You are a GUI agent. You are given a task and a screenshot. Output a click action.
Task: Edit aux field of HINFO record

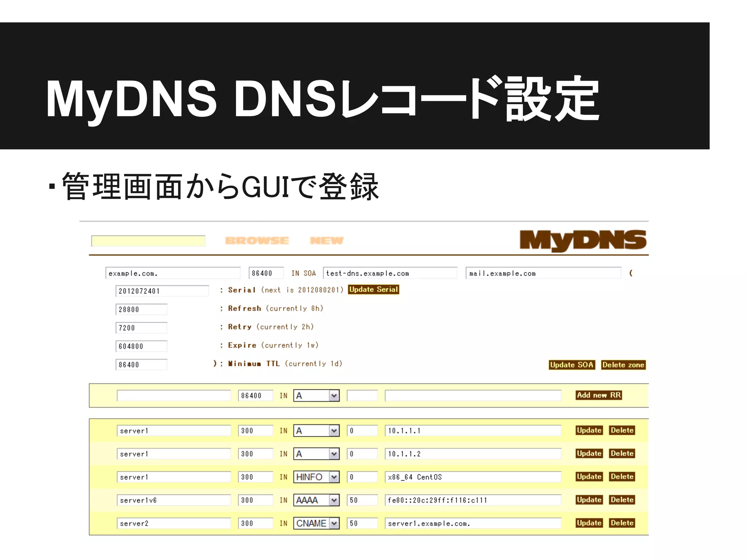coord(362,477)
